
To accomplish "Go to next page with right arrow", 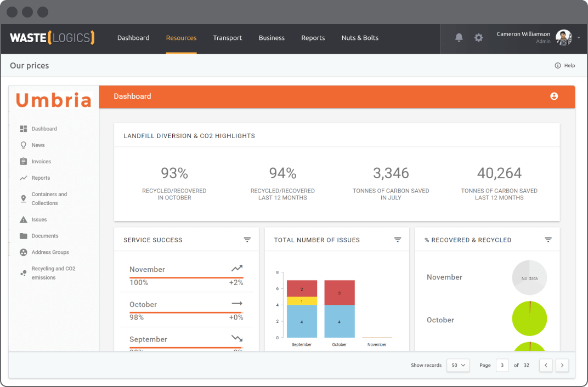I will point(562,365).
